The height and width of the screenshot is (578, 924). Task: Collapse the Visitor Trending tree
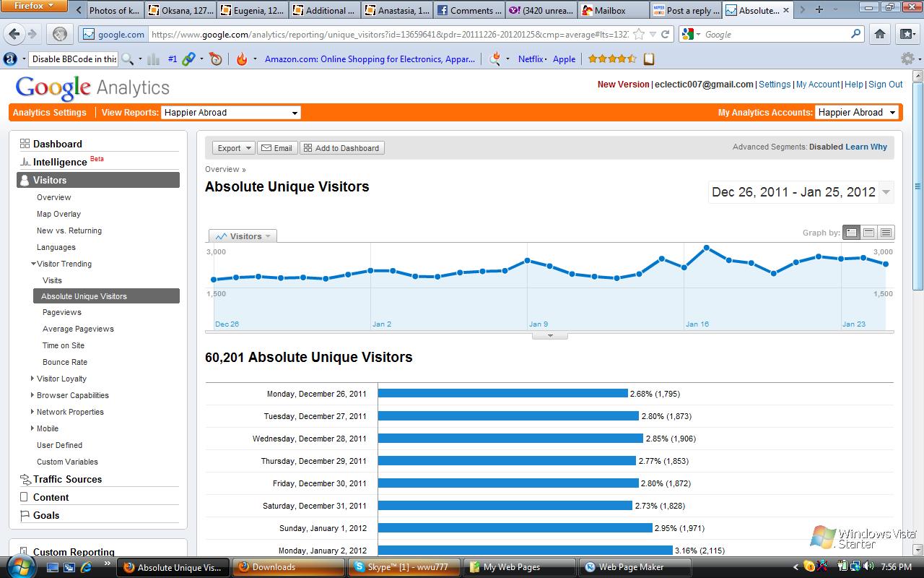(33, 264)
